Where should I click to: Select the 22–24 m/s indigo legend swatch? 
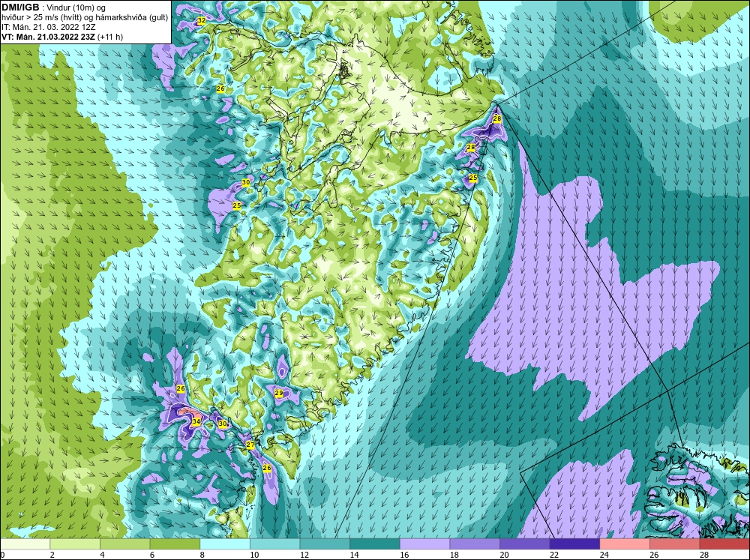[x=575, y=544]
